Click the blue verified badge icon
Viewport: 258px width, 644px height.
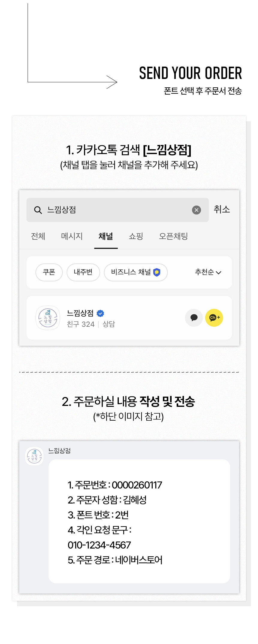click(x=100, y=313)
